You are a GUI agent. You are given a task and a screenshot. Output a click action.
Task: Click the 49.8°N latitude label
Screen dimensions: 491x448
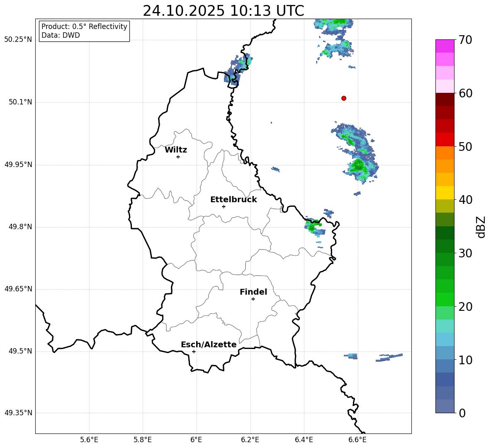click(x=20, y=227)
